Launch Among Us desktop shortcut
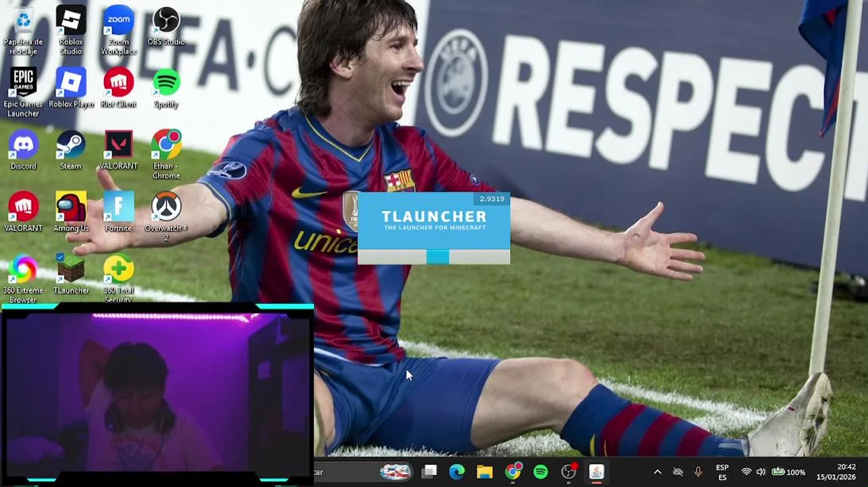 pyautogui.click(x=71, y=212)
